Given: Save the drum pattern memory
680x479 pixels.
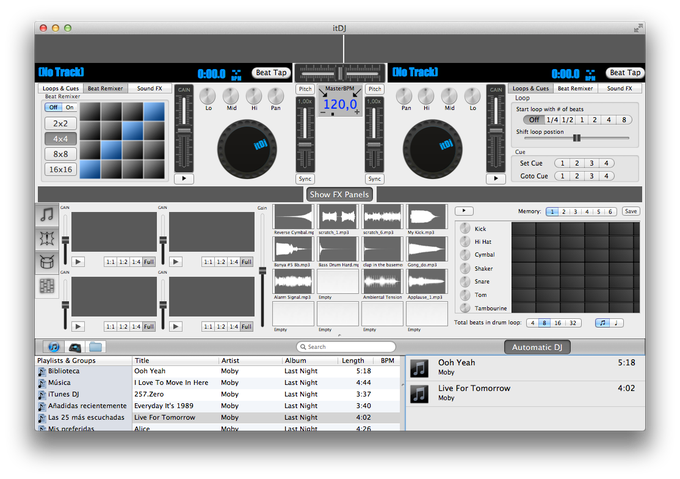Looking at the screenshot, I should 631,211.
